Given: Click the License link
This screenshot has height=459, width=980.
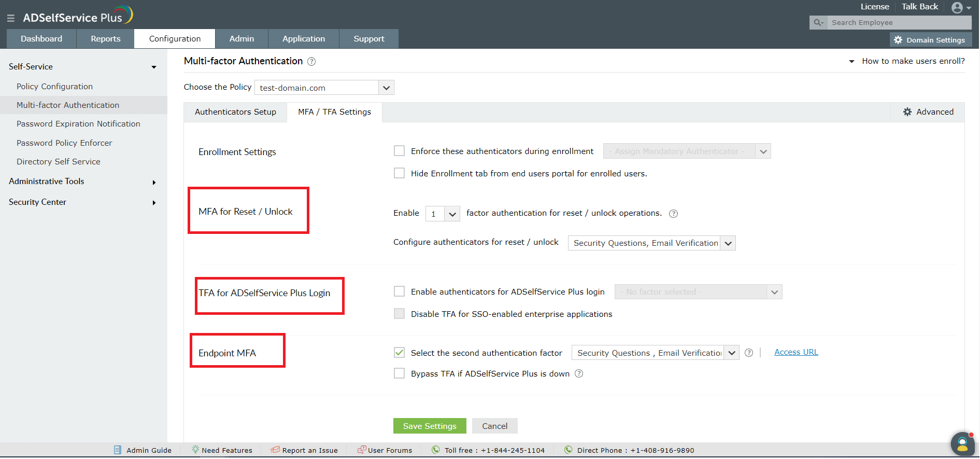Looking at the screenshot, I should [875, 7].
